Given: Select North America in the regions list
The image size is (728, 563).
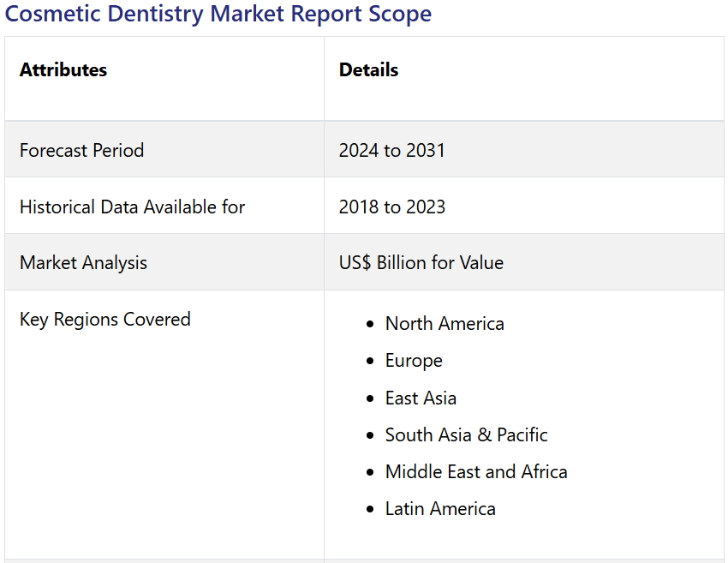Looking at the screenshot, I should pyautogui.click(x=444, y=324).
